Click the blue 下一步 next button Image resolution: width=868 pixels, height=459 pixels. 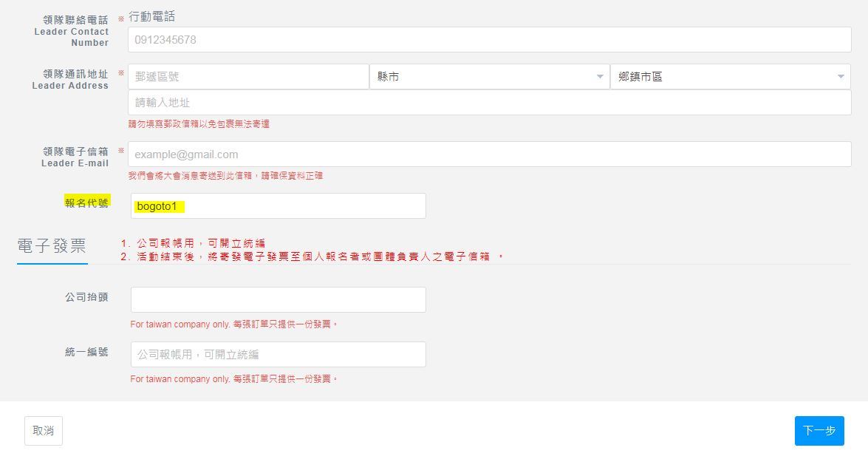pos(819,431)
